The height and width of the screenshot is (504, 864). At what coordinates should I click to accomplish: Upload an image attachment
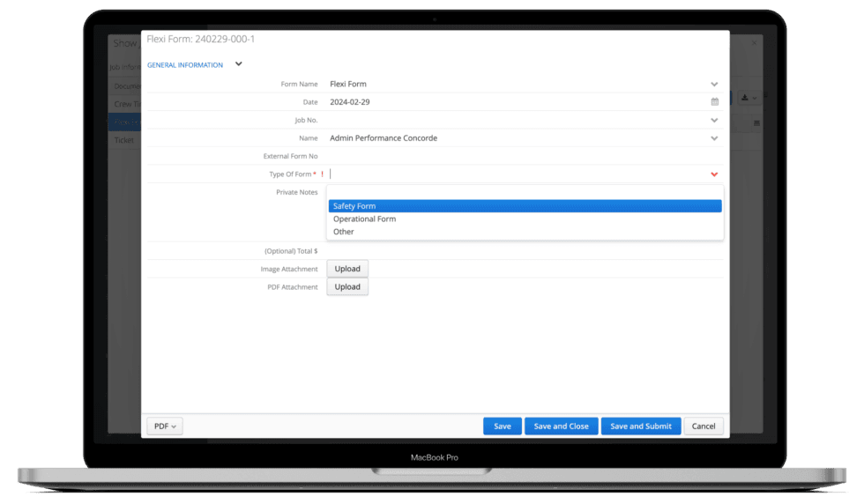[347, 269]
